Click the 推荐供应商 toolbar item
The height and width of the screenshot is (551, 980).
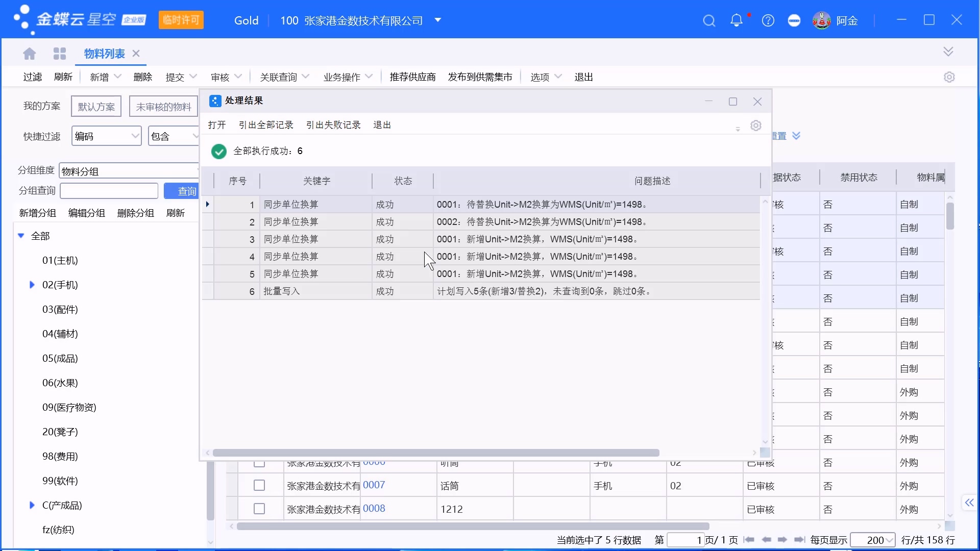pos(412,77)
